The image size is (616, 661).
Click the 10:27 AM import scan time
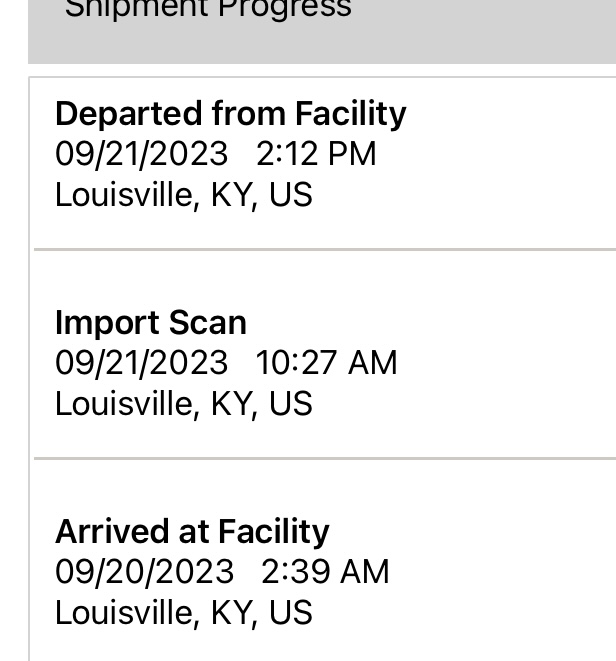[326, 363]
